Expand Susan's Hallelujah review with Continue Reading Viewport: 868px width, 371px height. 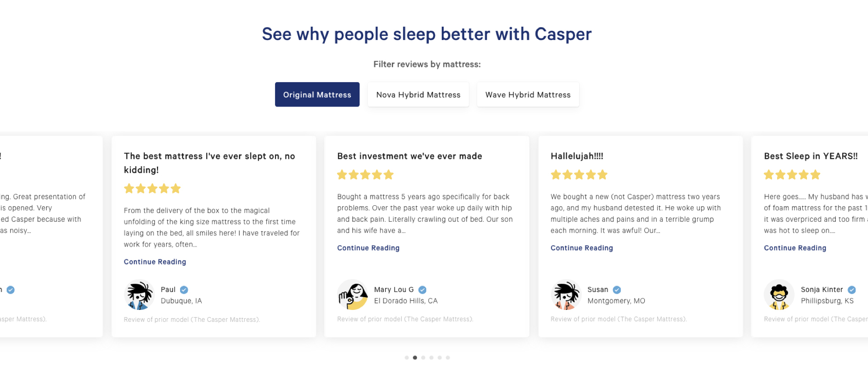[x=581, y=248]
